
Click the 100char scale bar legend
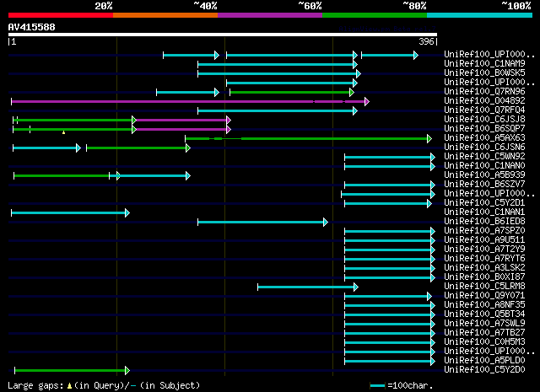(x=402, y=385)
